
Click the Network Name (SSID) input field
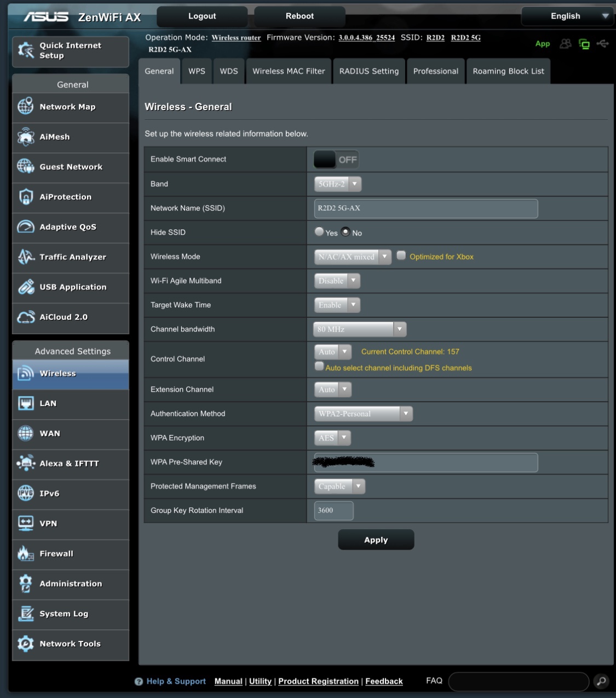point(426,208)
